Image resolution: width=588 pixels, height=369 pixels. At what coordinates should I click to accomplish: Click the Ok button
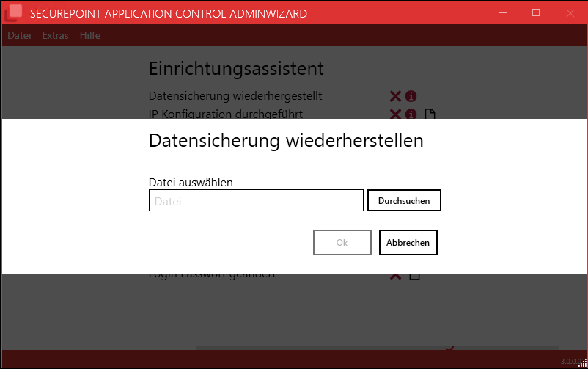[x=342, y=243]
